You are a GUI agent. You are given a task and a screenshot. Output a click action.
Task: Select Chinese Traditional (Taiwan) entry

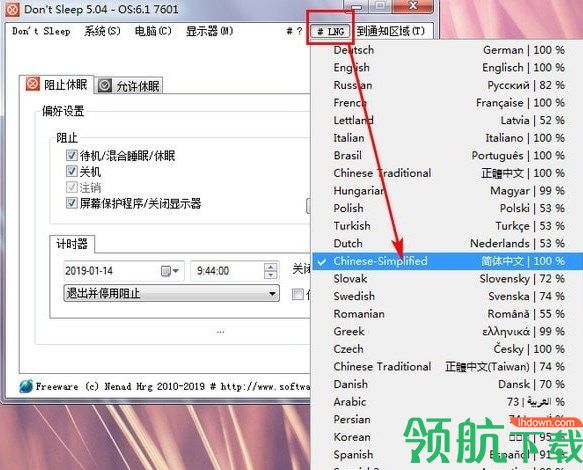447,367
